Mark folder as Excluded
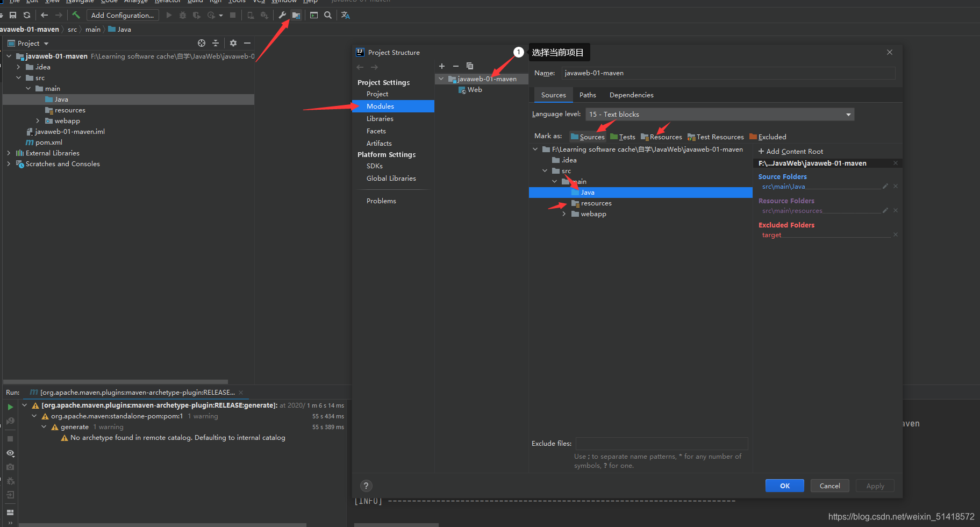The height and width of the screenshot is (527, 980). 768,137
